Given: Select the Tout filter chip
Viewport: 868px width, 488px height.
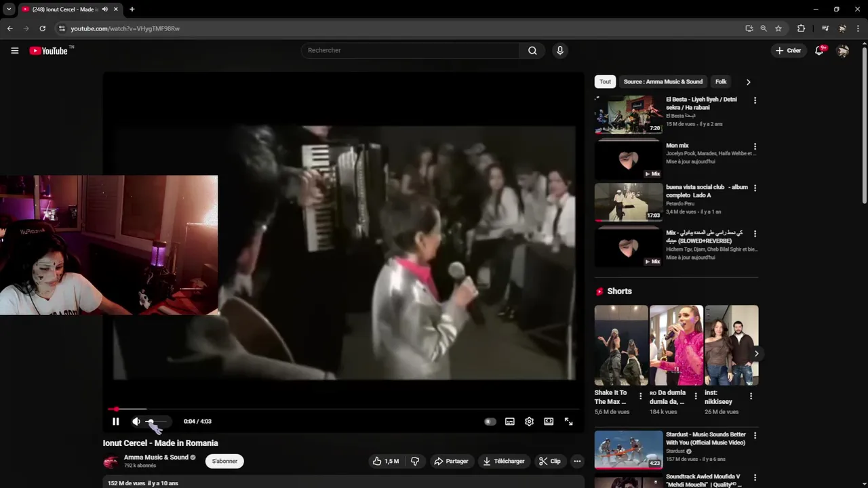Looking at the screenshot, I should tap(605, 81).
